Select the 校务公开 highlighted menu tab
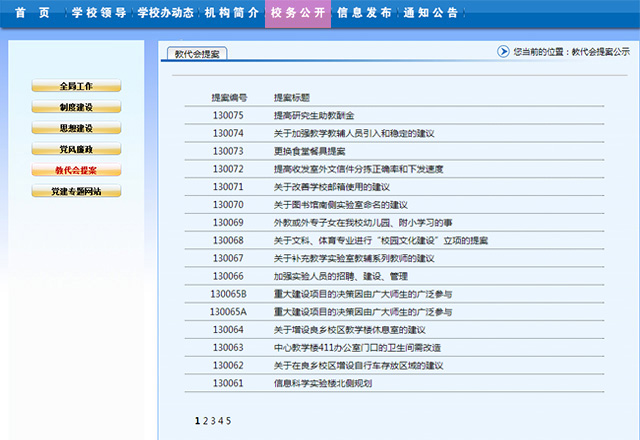 [298, 13]
